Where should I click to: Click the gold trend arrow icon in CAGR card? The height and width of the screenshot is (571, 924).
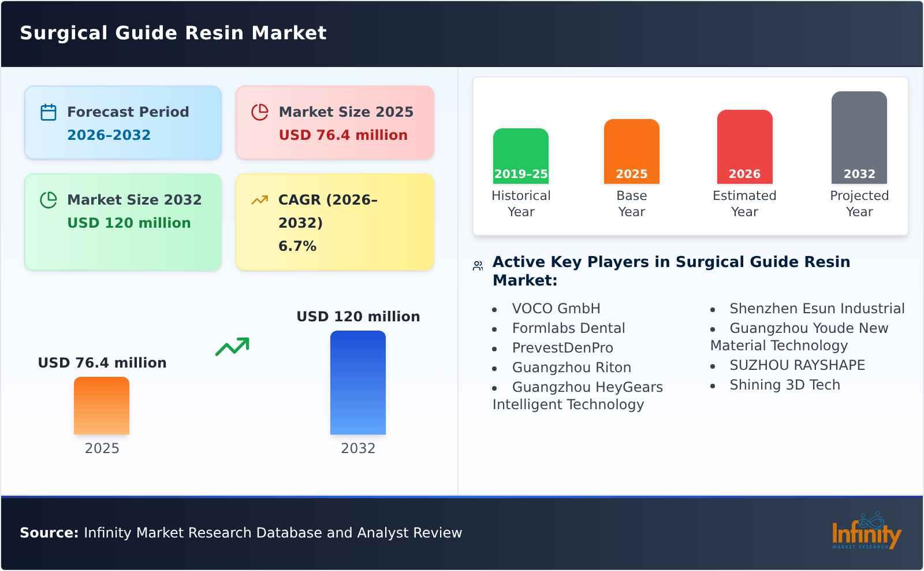[x=259, y=199]
